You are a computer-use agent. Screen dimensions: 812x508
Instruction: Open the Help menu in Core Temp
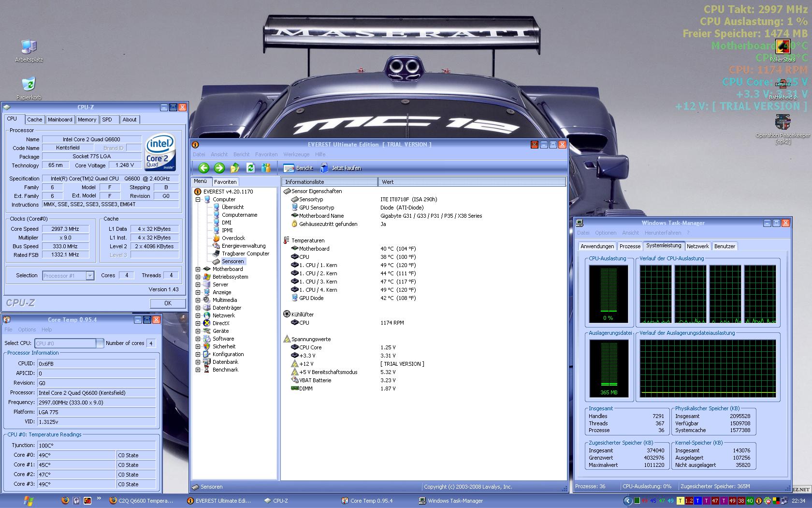[x=46, y=329]
